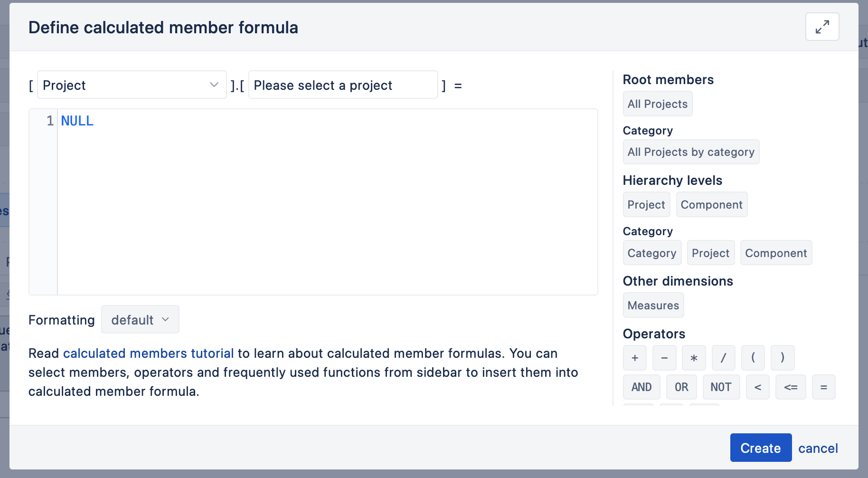The width and height of the screenshot is (868, 478).
Task: Open the Formatting default dropdown
Action: pyautogui.click(x=140, y=320)
